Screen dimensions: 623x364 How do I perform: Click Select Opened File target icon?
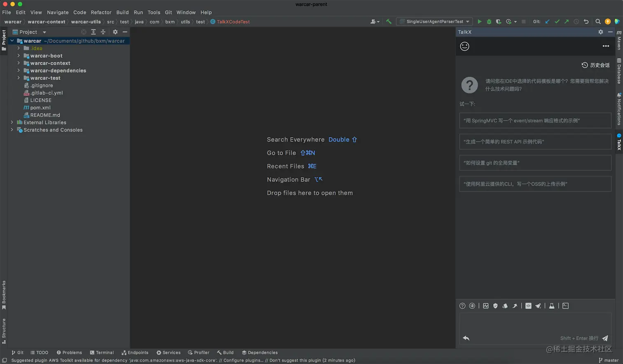84,32
